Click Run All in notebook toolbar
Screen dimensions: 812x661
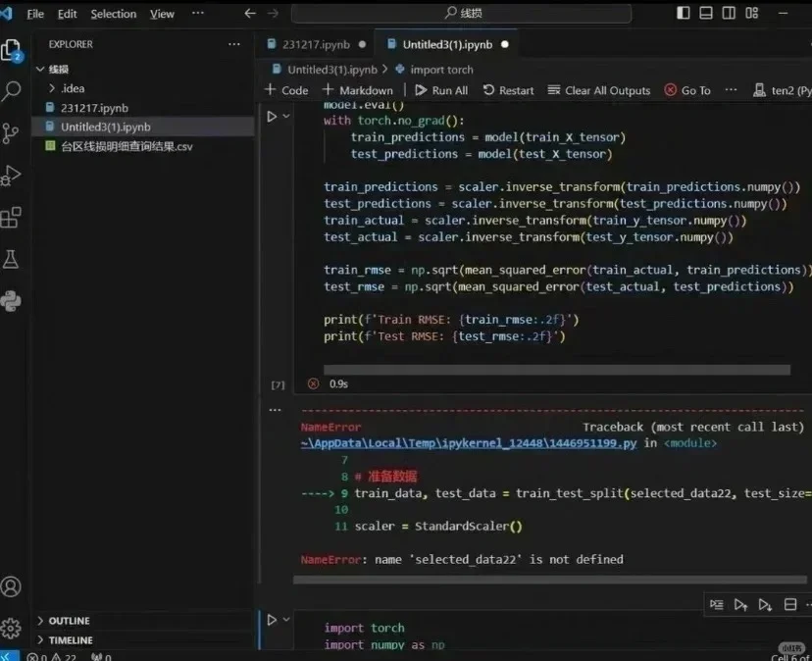441,90
